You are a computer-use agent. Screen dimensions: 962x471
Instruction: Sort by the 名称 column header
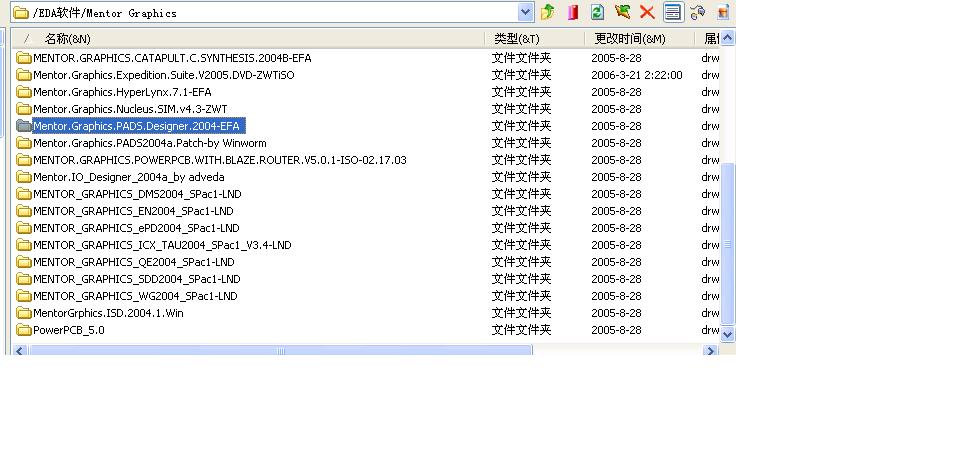click(67, 39)
